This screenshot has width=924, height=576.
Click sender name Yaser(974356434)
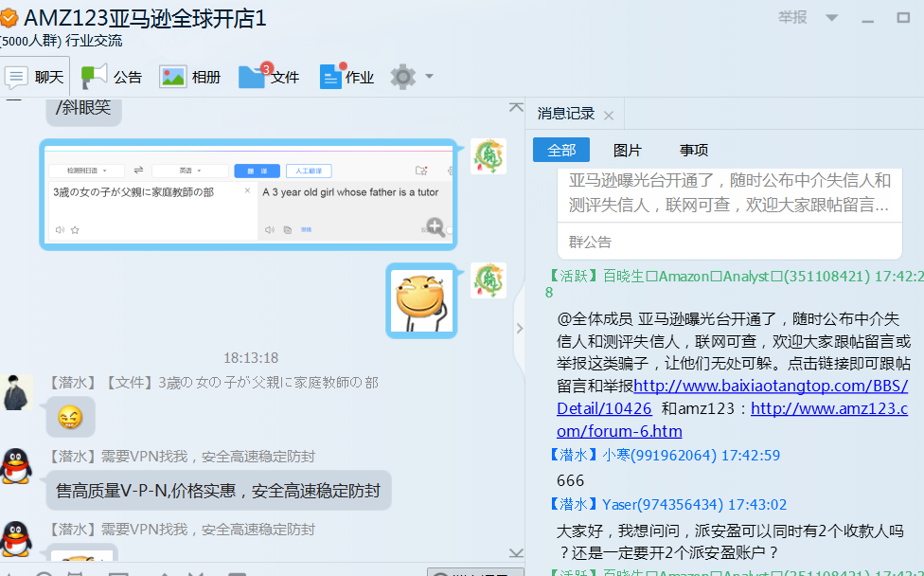pyautogui.click(x=663, y=505)
